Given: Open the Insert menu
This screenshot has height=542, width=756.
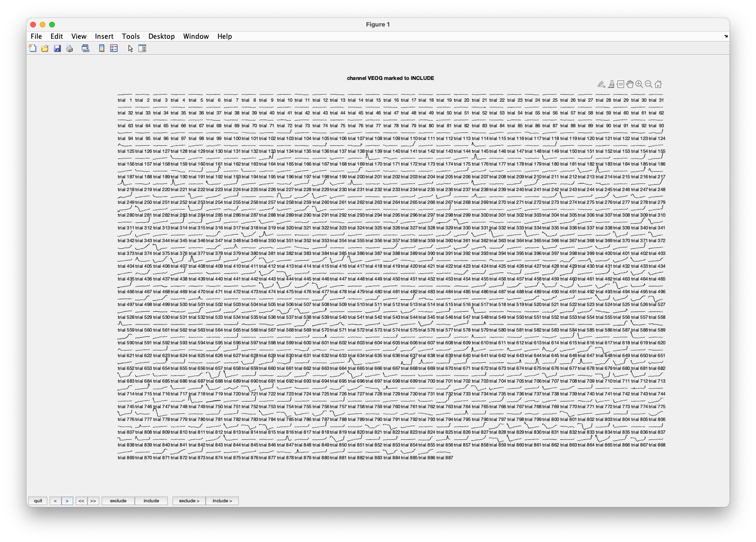Looking at the screenshot, I should tap(104, 36).
